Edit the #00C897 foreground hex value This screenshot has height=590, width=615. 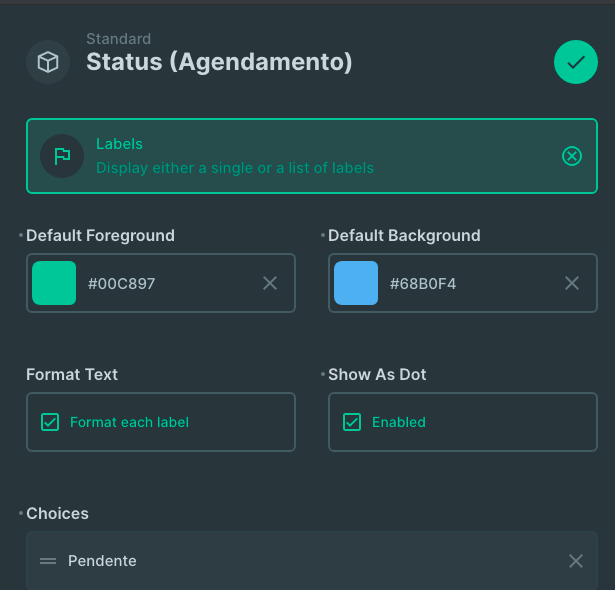point(122,283)
